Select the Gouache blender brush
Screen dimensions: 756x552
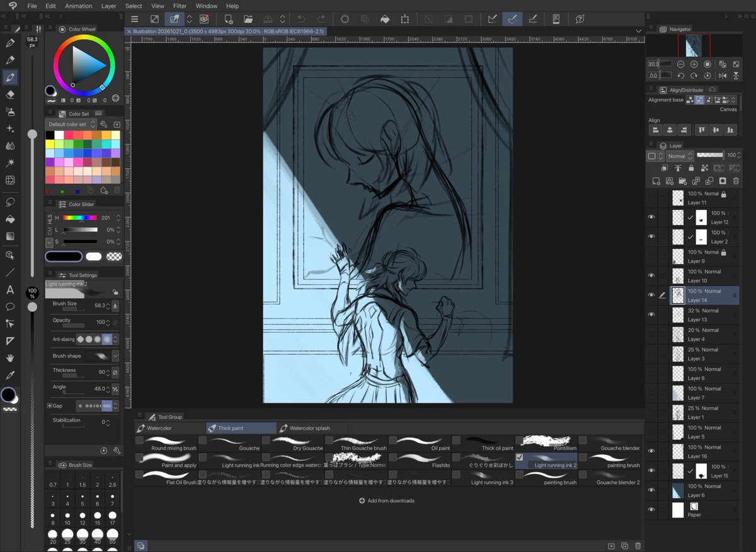[609, 444]
